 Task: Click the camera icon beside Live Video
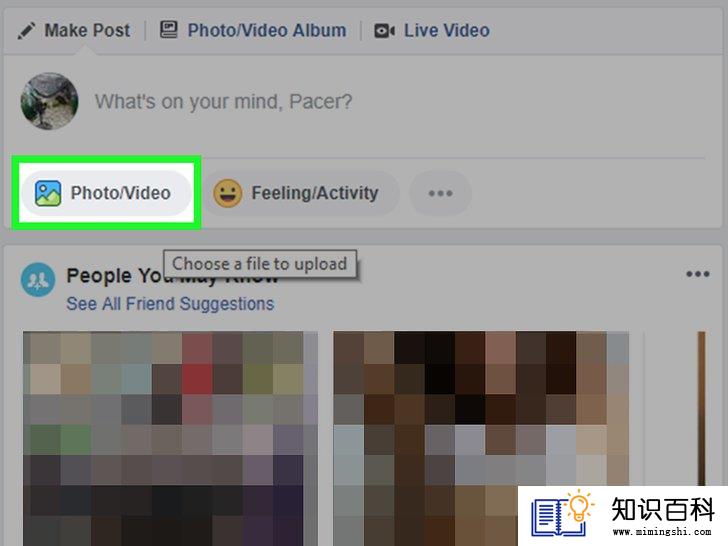pos(384,31)
